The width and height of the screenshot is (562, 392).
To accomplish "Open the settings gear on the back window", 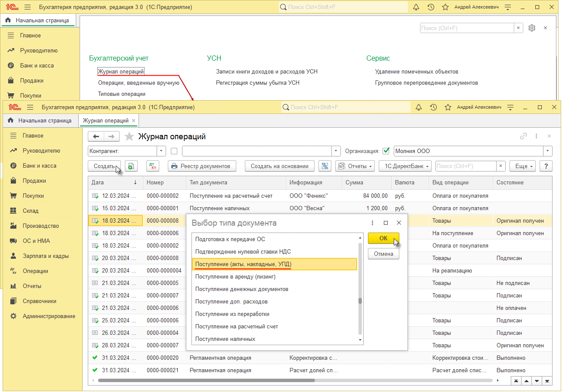I will [x=532, y=28].
